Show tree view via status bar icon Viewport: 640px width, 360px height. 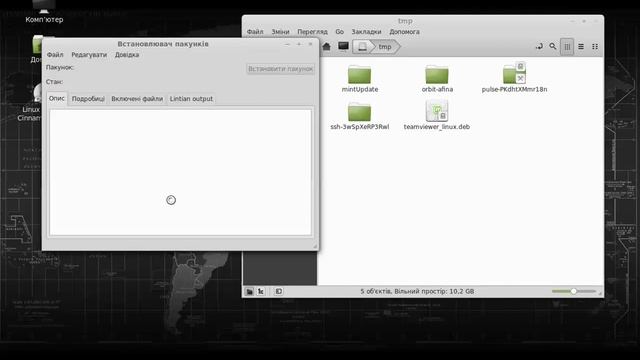pyautogui.click(x=260, y=291)
